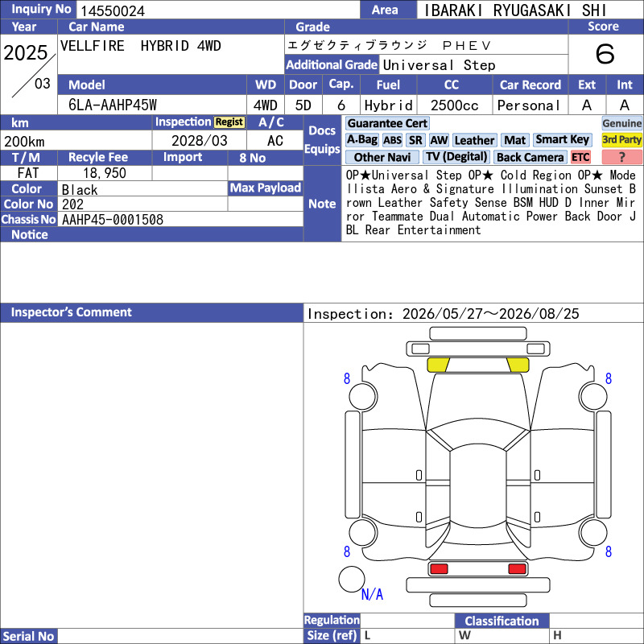
Task: Click the A-Bag equipment badge
Action: (x=361, y=139)
